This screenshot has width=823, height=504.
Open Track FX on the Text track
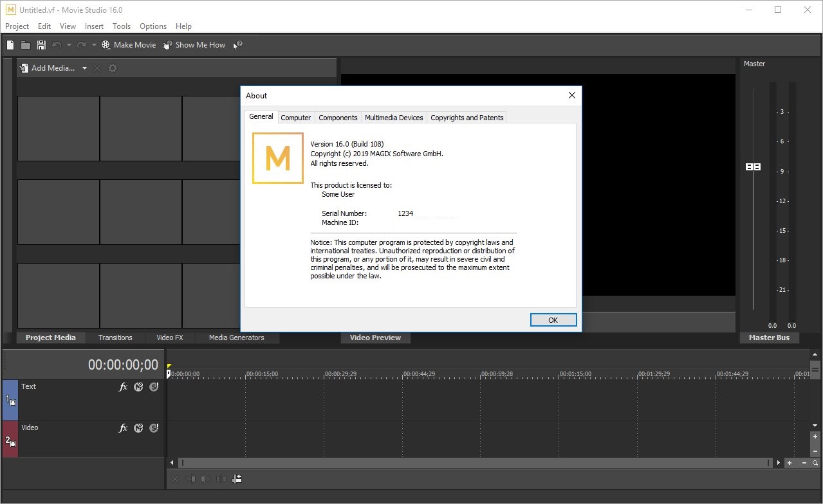coord(124,387)
